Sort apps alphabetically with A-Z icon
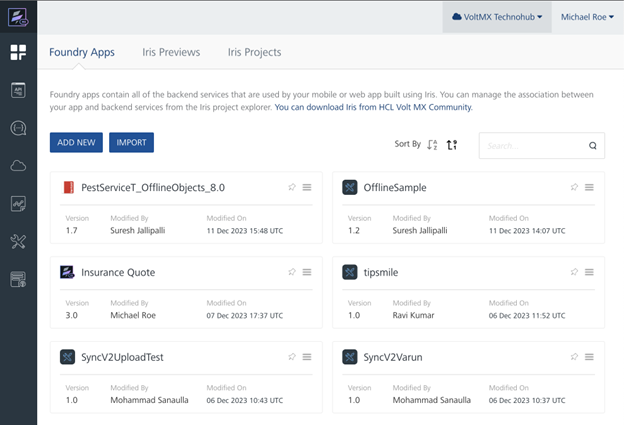Viewport: 624px width, 425px height. pyautogui.click(x=432, y=144)
